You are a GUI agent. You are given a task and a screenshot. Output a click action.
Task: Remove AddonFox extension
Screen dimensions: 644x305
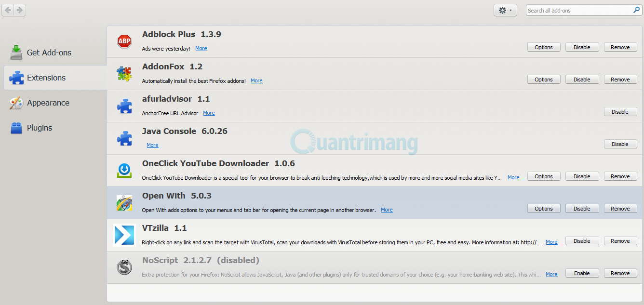tap(620, 80)
